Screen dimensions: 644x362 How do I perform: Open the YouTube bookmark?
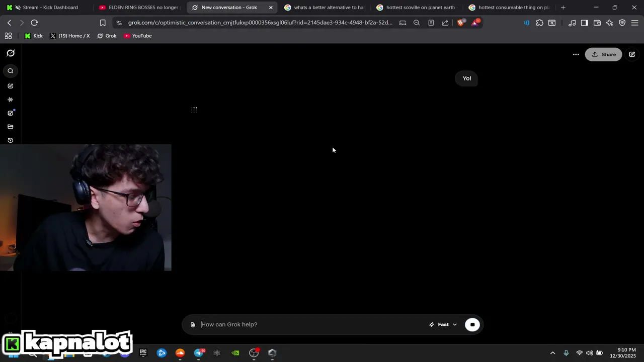138,36
